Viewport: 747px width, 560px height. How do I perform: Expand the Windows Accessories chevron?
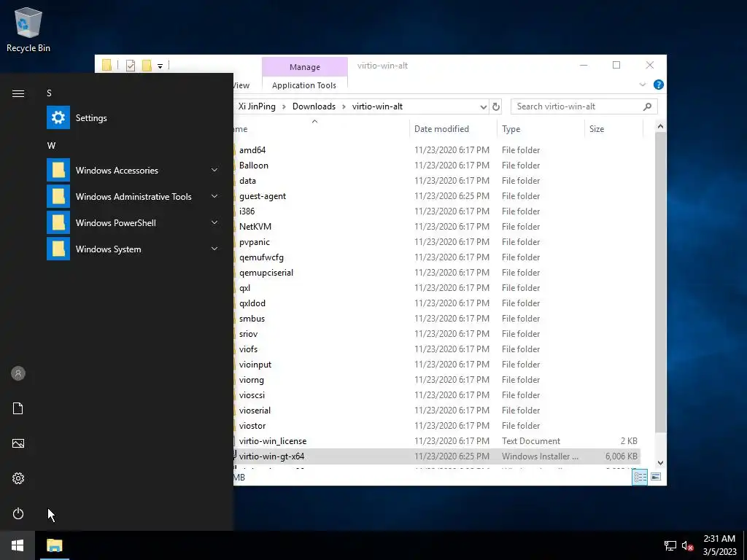coord(214,170)
